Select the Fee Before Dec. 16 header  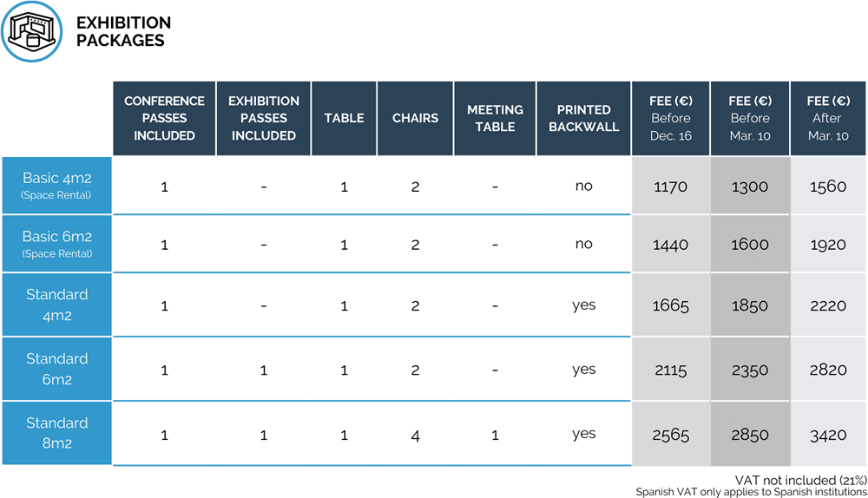[670, 118]
